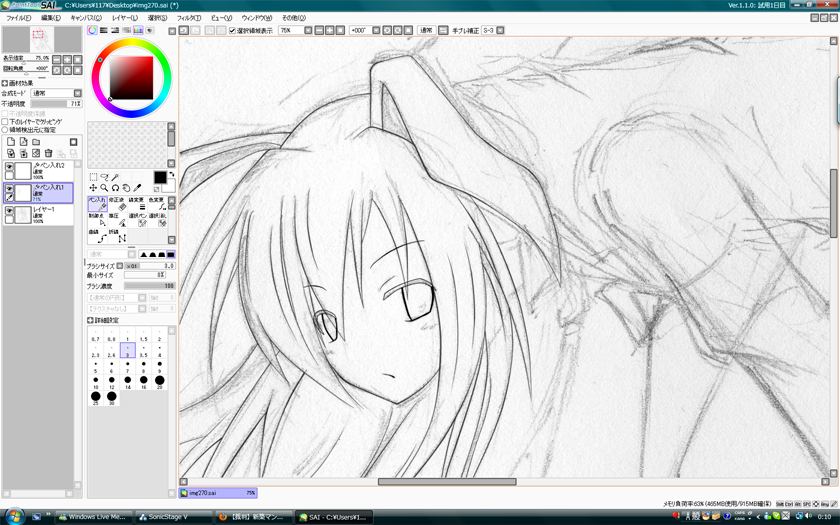Toggle 下のレイヤーでクリッピング checkbox
840x525 pixels.
pyautogui.click(x=5, y=122)
